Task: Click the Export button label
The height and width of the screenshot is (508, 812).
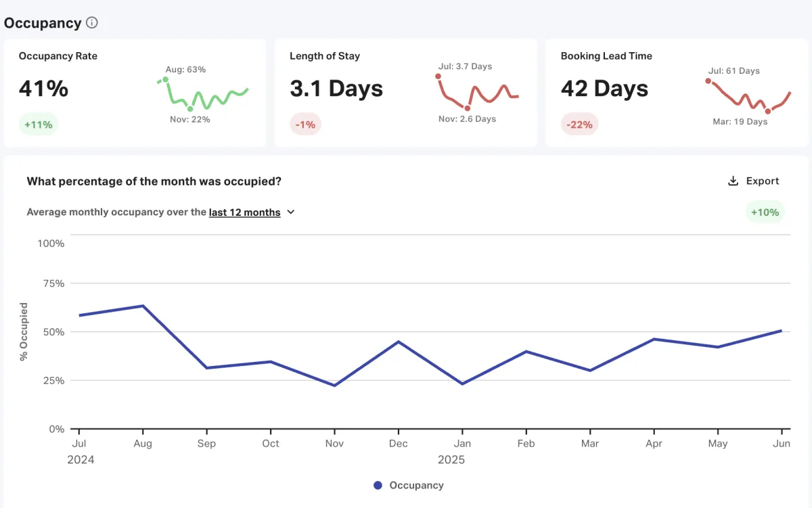Action: click(763, 181)
